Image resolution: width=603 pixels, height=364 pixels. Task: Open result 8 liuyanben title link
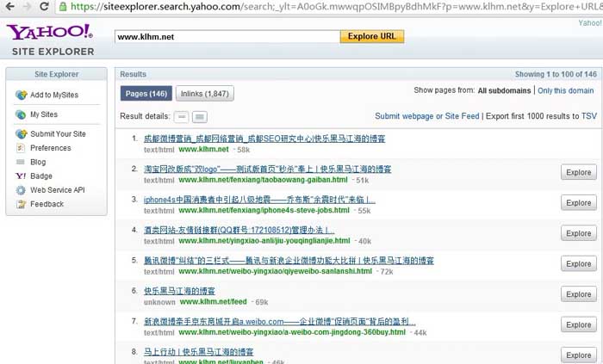[198, 352]
